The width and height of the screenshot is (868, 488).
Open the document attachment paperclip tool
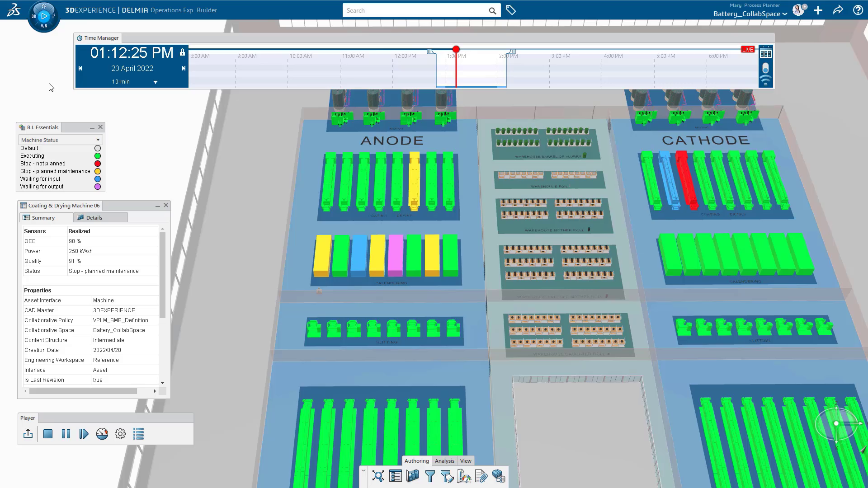(x=481, y=476)
